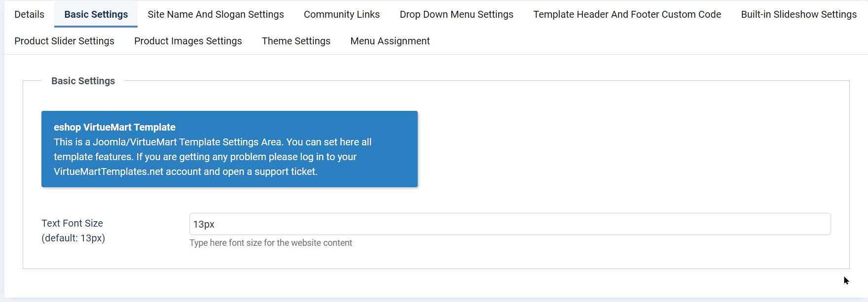868x302 pixels.
Task: Click the Basic Settings fieldset legend
Action: 83,81
